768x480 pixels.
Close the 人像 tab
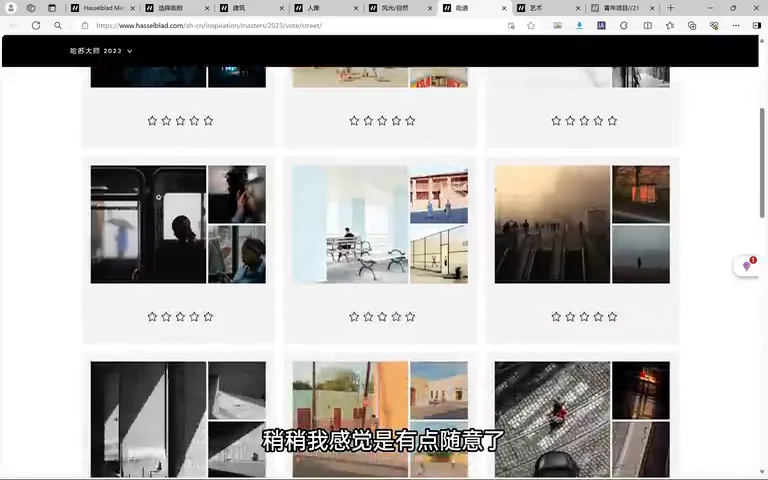(356, 8)
